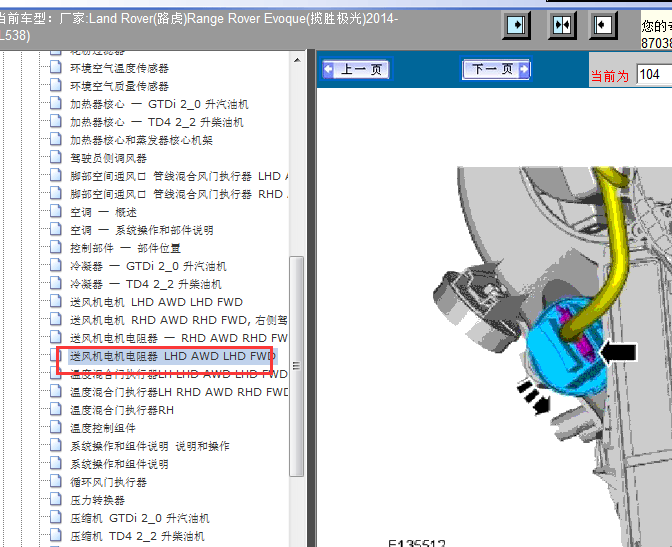Image resolution: width=672 pixels, height=547 pixels.
Task: Click the split-both panel layout icon
Action: tap(562, 25)
